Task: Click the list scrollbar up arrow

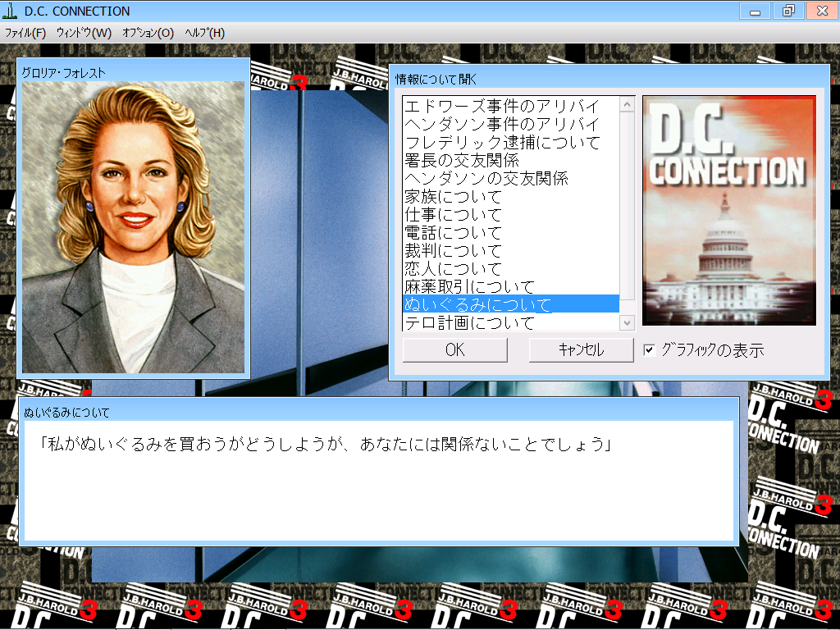Action: click(x=627, y=104)
